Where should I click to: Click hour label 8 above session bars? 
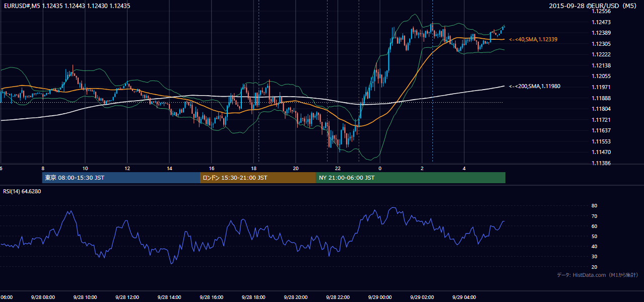[43, 169]
